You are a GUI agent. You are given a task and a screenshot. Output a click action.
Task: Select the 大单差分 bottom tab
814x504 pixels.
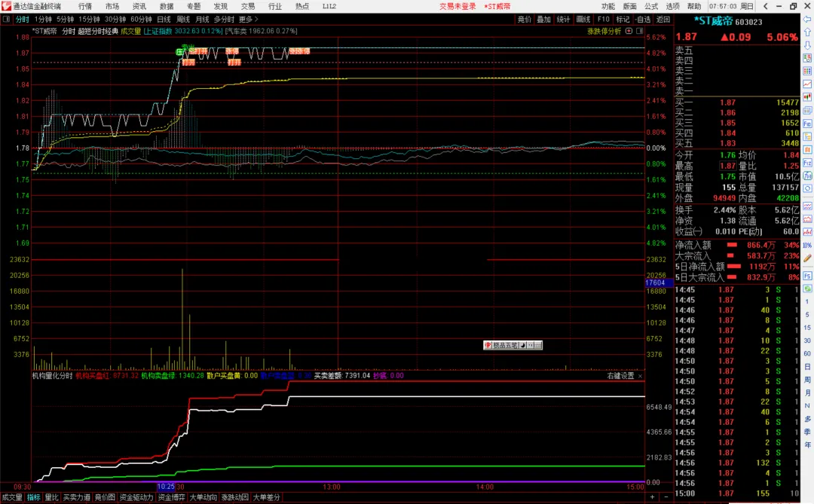tap(266, 497)
